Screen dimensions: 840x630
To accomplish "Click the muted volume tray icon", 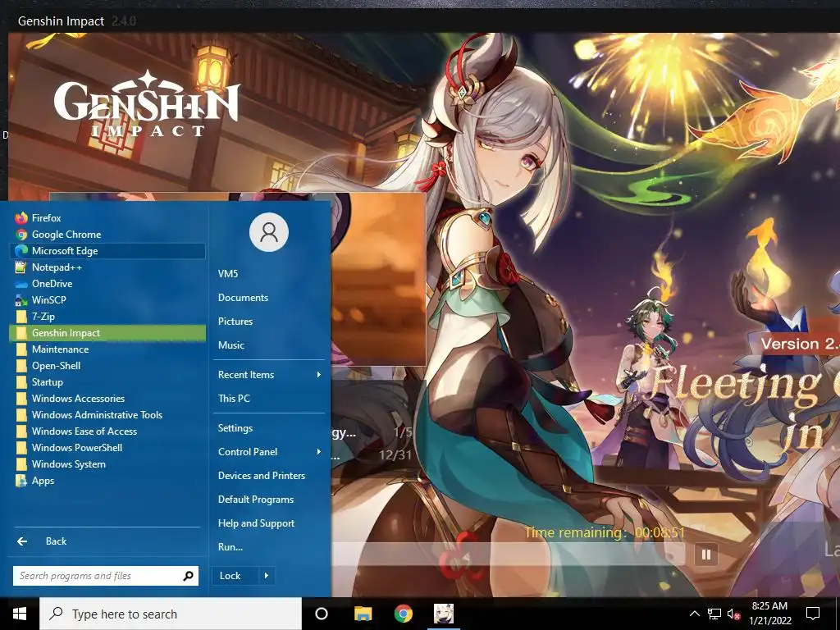I will [734, 614].
